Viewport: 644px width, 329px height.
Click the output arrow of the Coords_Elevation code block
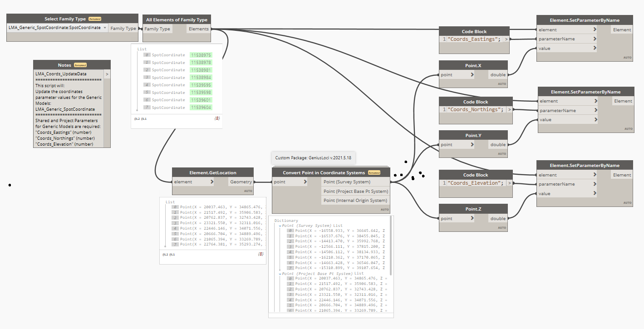[510, 183]
